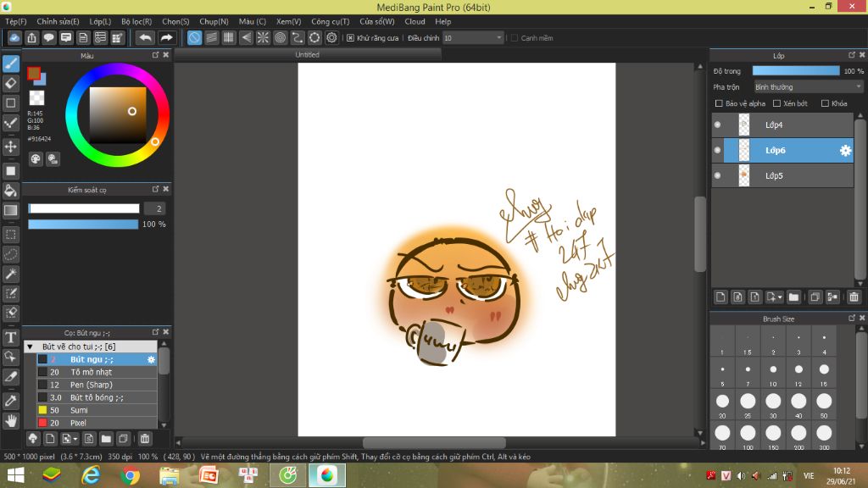
Task: Click layer Độ trong opacity slider
Action: (x=795, y=71)
